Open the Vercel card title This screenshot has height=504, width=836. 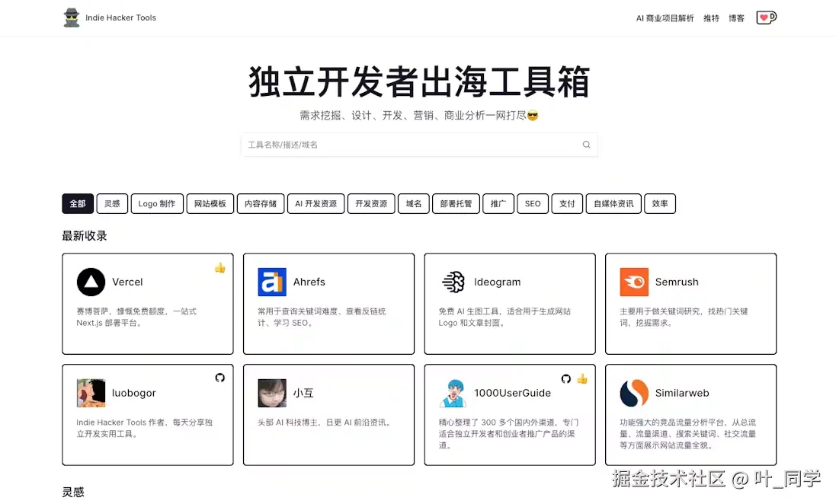[127, 282]
